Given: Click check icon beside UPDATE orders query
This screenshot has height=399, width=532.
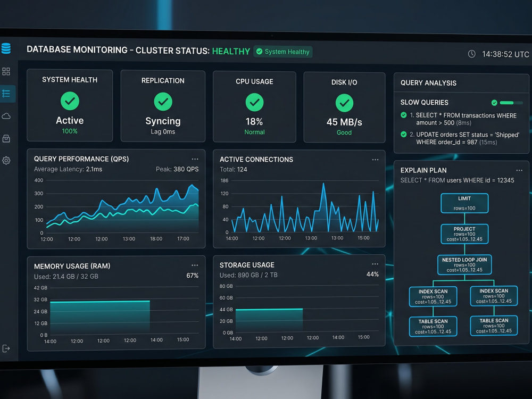Looking at the screenshot, I should 404,135.
